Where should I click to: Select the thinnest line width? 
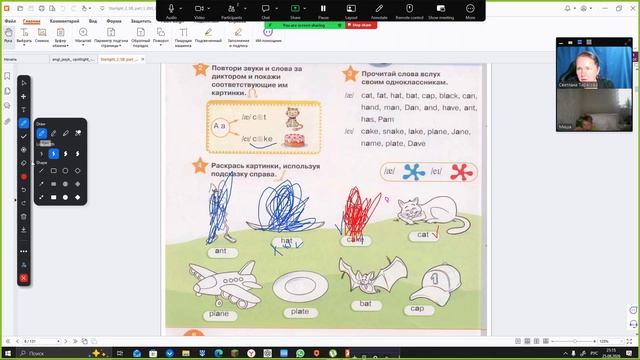[42, 154]
